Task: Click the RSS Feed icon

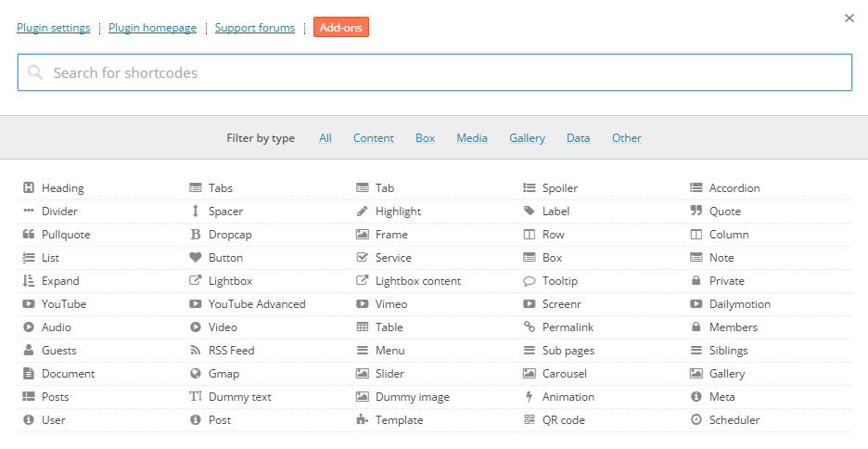Action: click(x=196, y=351)
